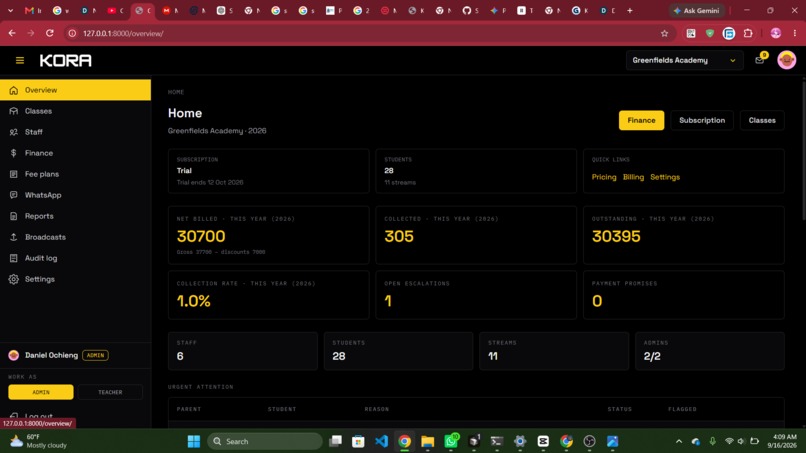Screen dimensions: 806x453
Task: Open the Staff section in sidebar
Action: tap(75, 132)
